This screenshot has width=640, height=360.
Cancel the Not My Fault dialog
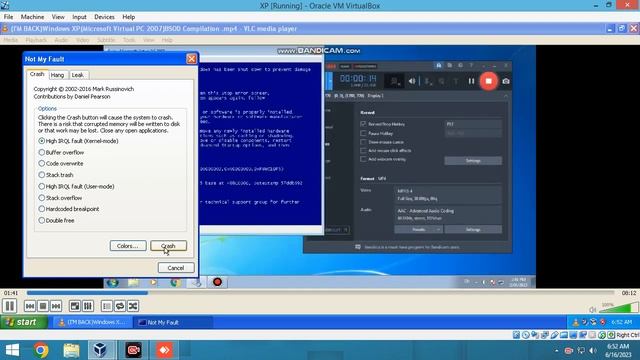click(176, 268)
